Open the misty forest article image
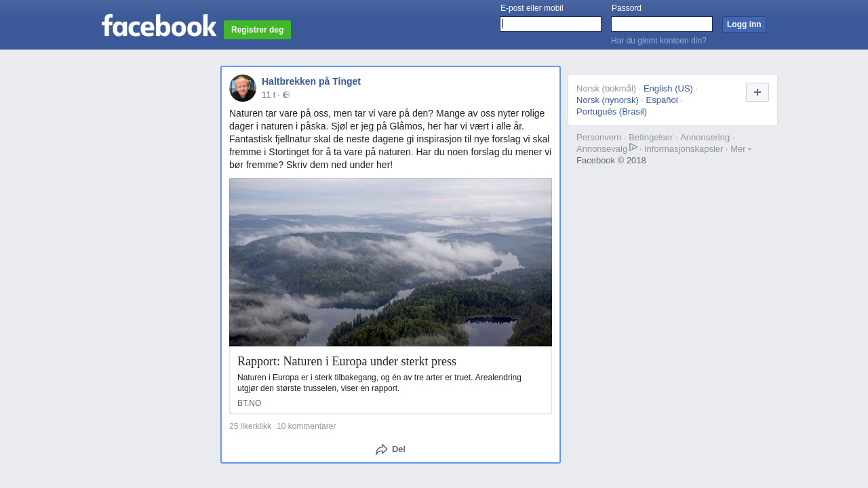 pyautogui.click(x=391, y=262)
